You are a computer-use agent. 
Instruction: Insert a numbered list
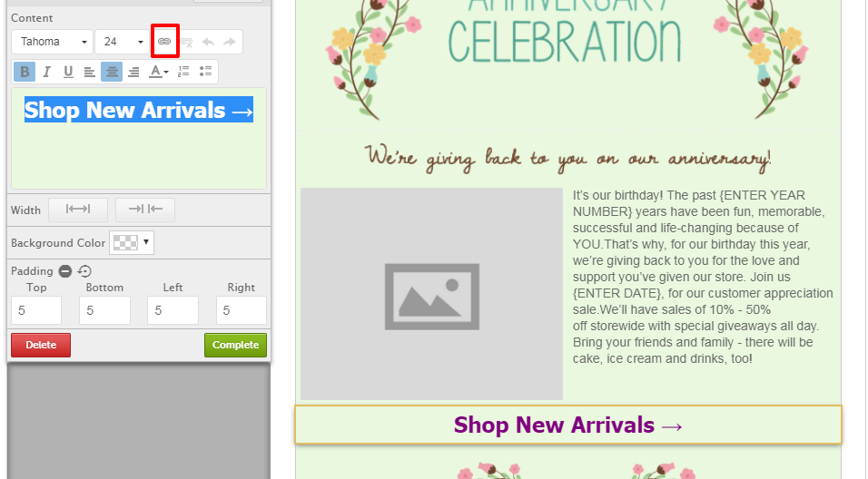click(x=183, y=72)
